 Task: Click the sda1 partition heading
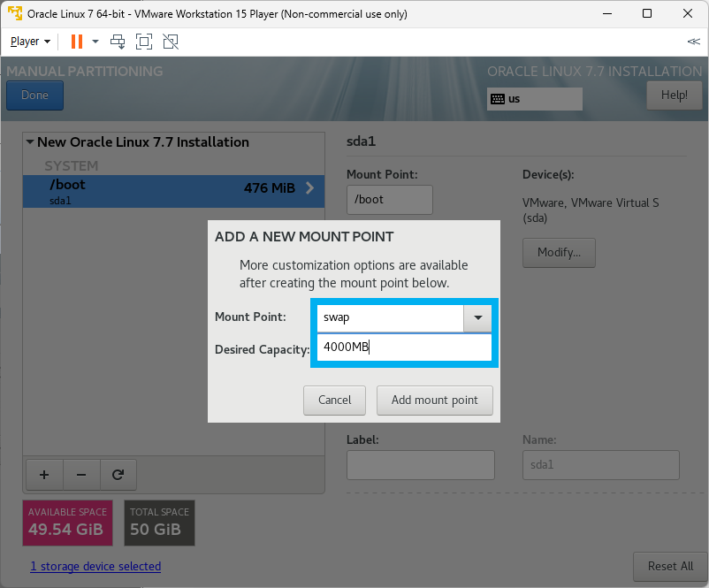[x=361, y=141]
